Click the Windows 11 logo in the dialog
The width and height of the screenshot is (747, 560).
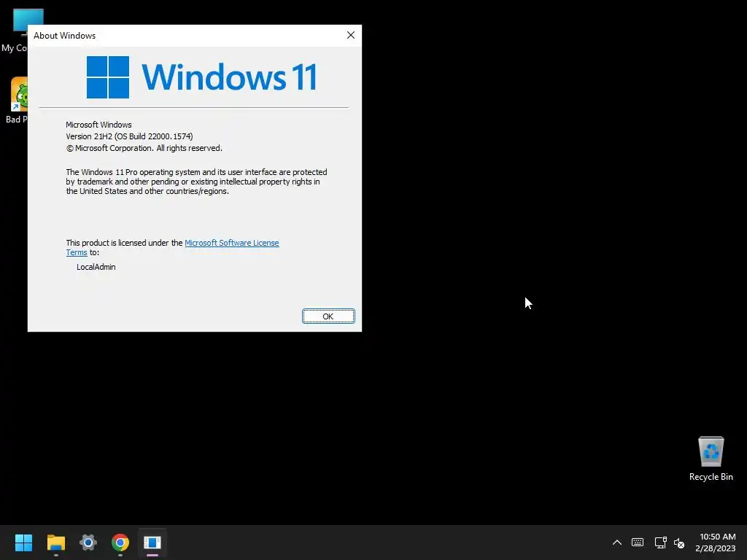[202, 77]
